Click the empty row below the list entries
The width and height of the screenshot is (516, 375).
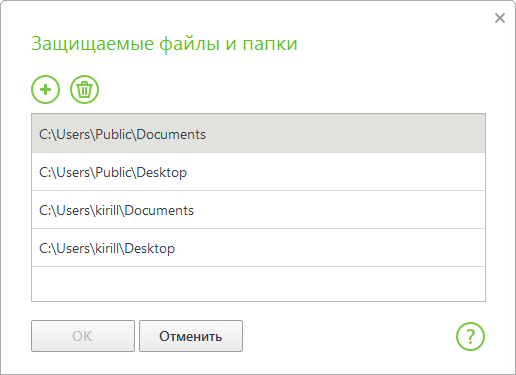tap(258, 284)
